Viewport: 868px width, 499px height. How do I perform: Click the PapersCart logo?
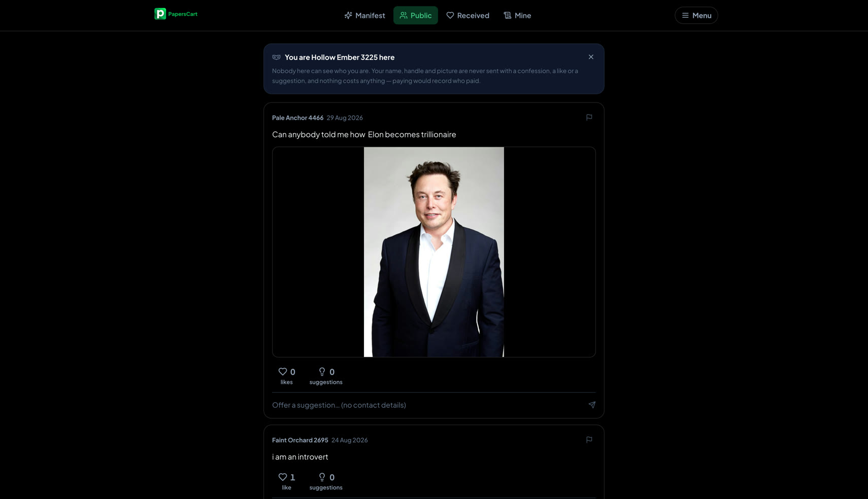[176, 14]
